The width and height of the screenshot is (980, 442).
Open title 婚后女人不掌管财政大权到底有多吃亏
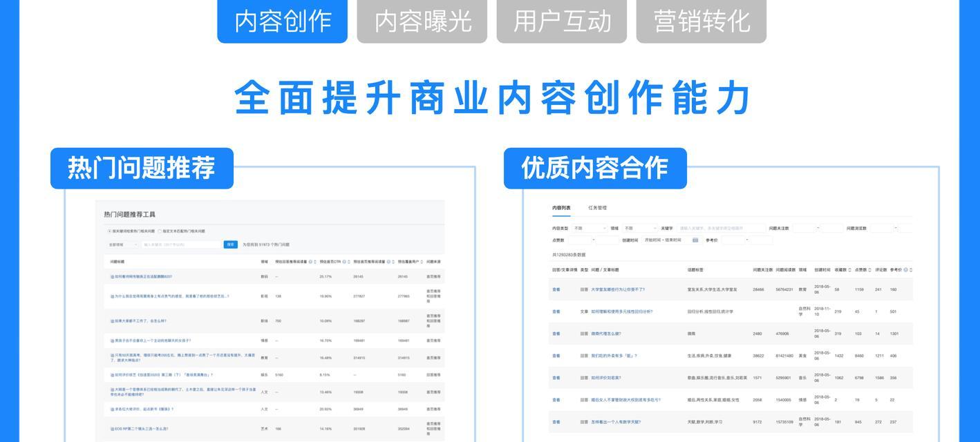coord(625,400)
